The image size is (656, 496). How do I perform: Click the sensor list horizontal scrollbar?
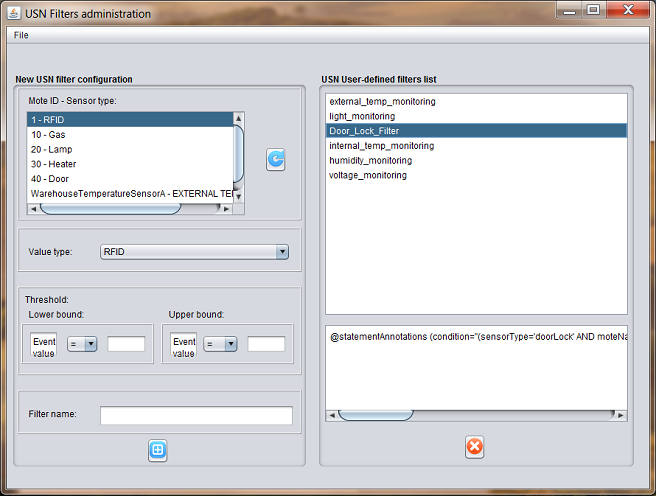(110, 209)
